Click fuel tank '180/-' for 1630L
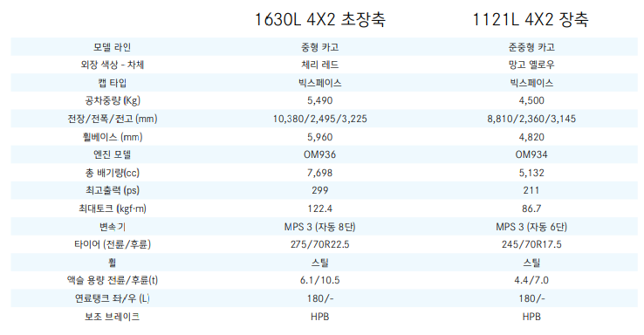This screenshot has height=335, width=644. (x=320, y=298)
